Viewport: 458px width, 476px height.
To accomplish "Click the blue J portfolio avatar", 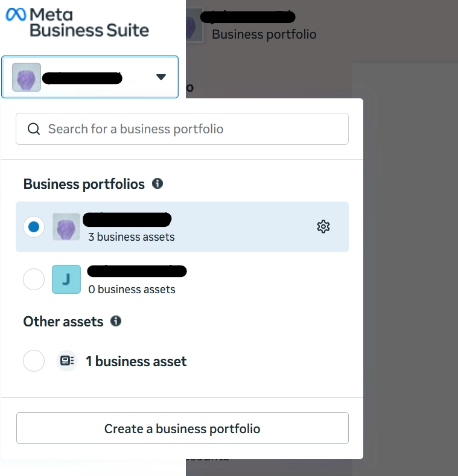I will (x=66, y=279).
